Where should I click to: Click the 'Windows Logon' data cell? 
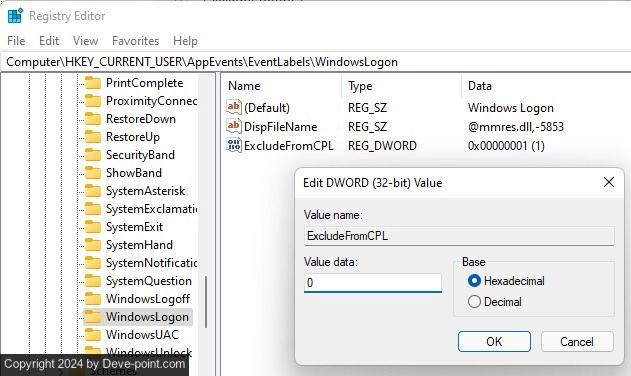(x=511, y=107)
